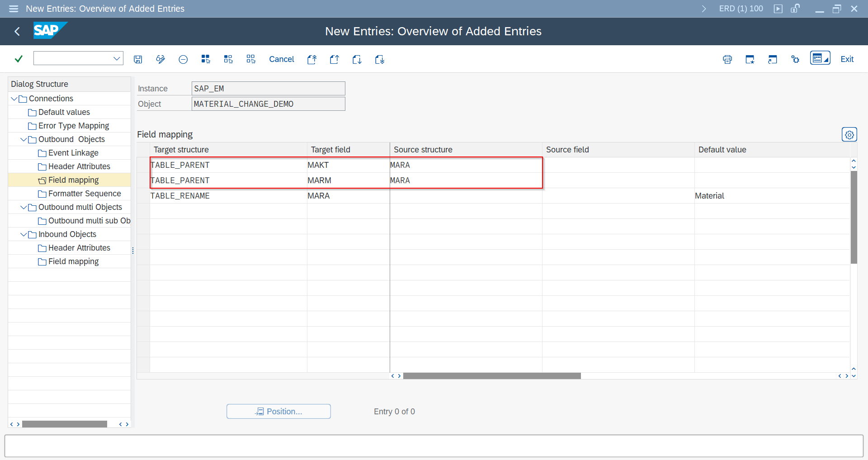Click the dialog structure horizontal scrollbar
This screenshot has width=868, height=460.
65,424
